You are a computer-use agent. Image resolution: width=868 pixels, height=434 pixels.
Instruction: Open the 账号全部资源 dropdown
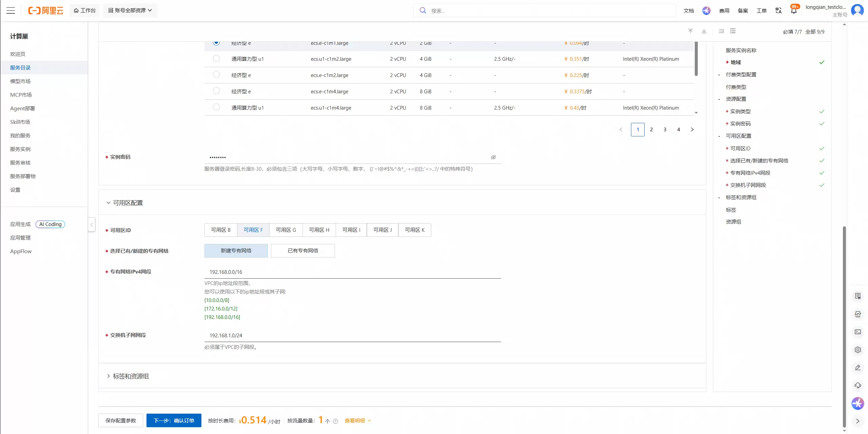pyautogui.click(x=130, y=11)
